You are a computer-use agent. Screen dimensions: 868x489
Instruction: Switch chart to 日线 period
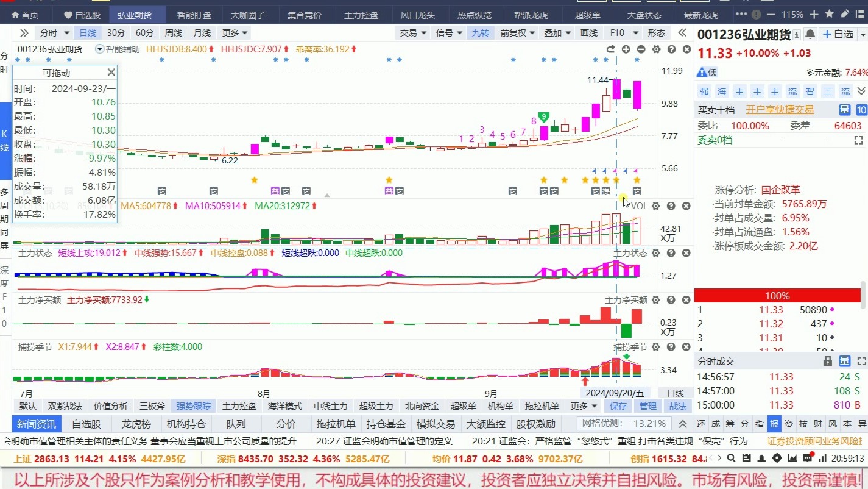pos(88,33)
